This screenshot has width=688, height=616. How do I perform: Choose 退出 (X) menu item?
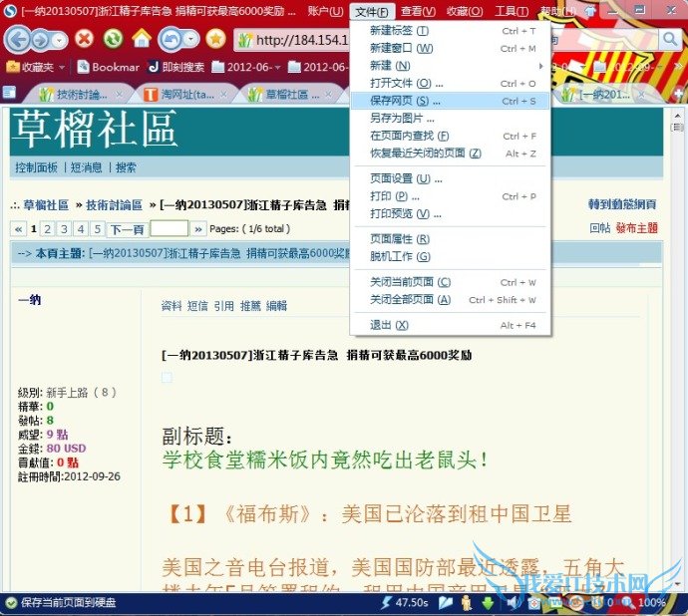pyautogui.click(x=451, y=325)
